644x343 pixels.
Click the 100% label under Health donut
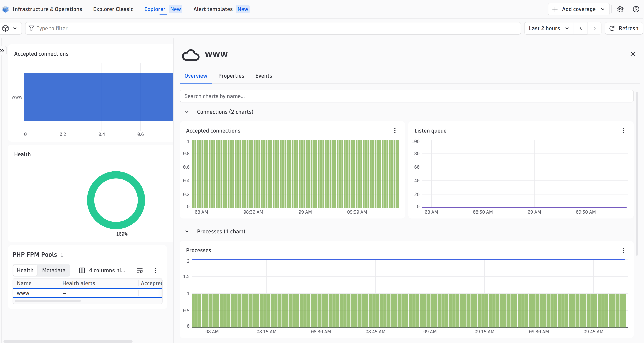click(x=122, y=234)
